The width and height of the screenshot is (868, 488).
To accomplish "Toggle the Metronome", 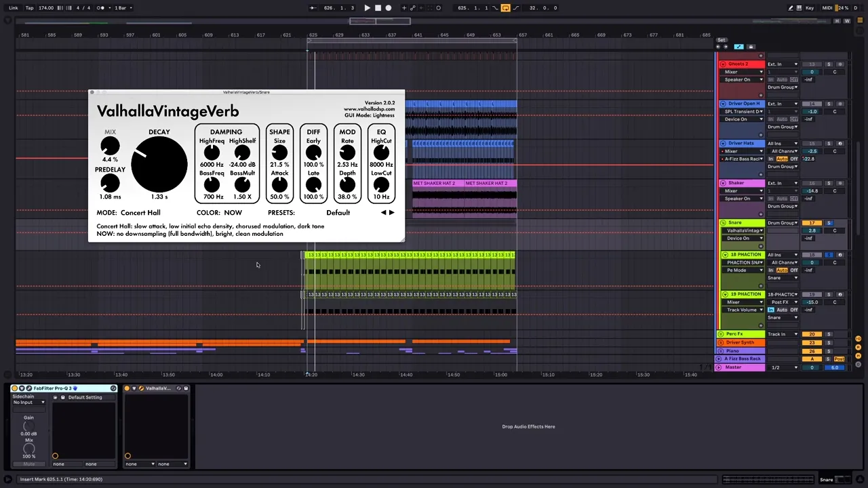I will 101,8.
